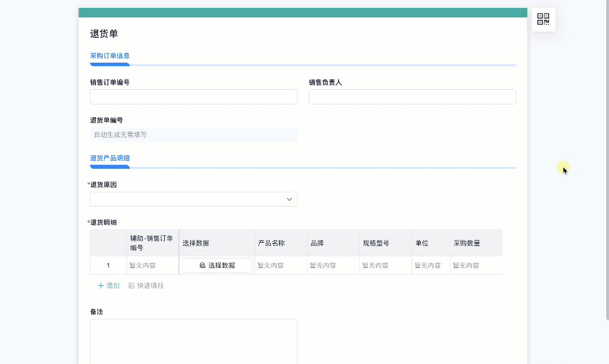Image resolution: width=609 pixels, height=364 pixels.
Task: Click the 暂无内容 cell under 产品名称
Action: point(281,265)
